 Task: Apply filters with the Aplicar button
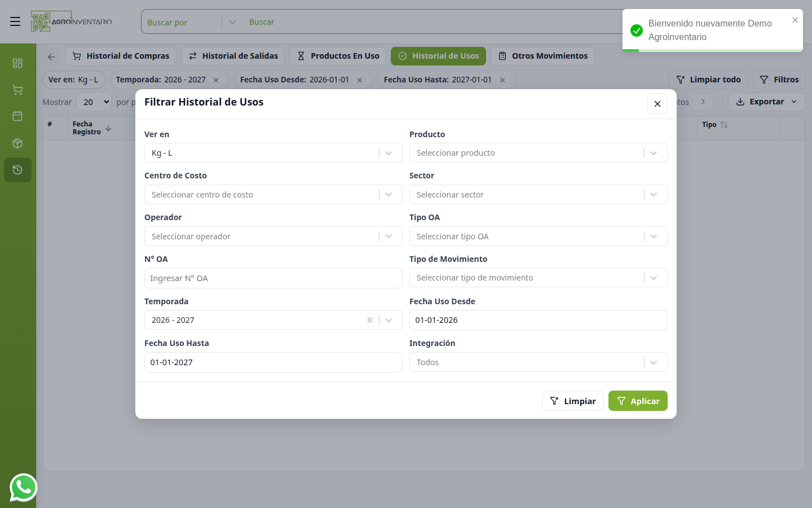[x=638, y=401]
